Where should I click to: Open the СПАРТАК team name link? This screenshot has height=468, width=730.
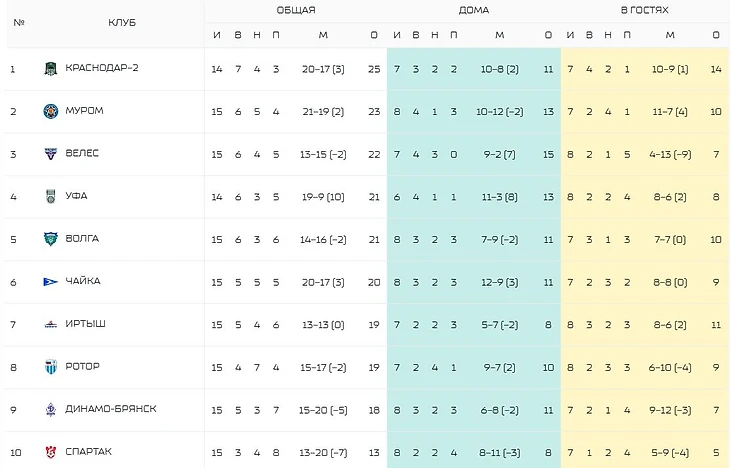tap(88, 451)
